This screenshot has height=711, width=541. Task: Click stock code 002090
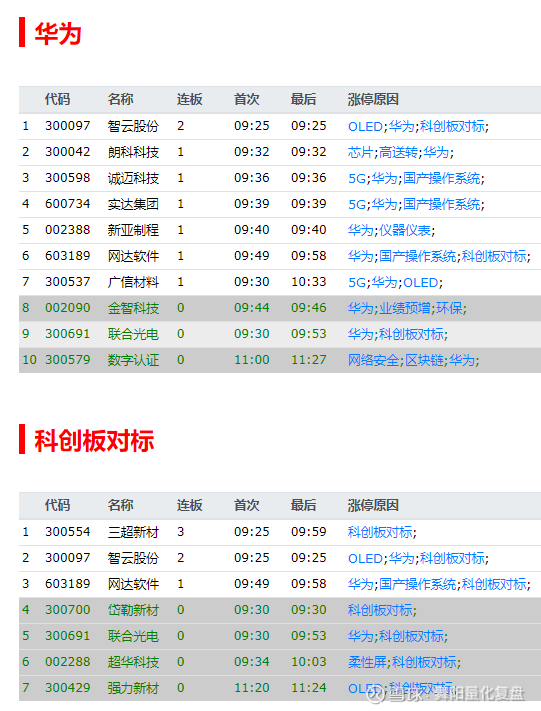(x=68, y=308)
